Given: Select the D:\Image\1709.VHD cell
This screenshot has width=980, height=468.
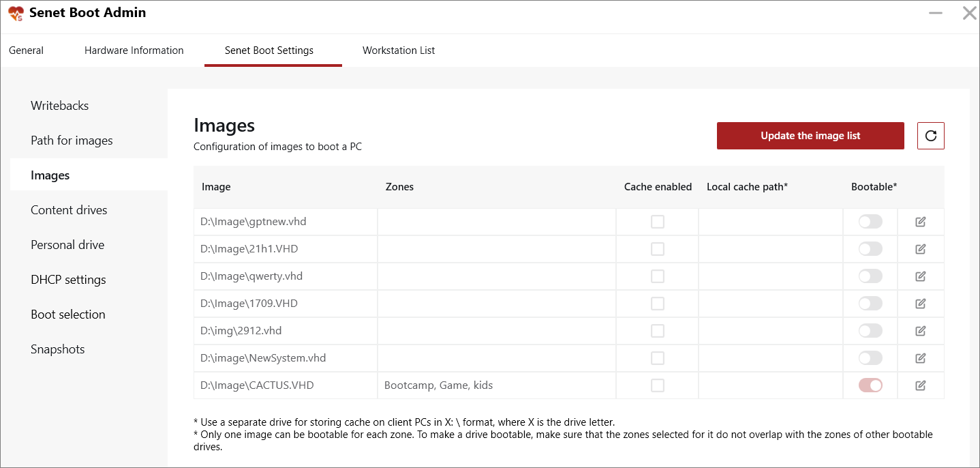Looking at the screenshot, I should pos(286,304).
